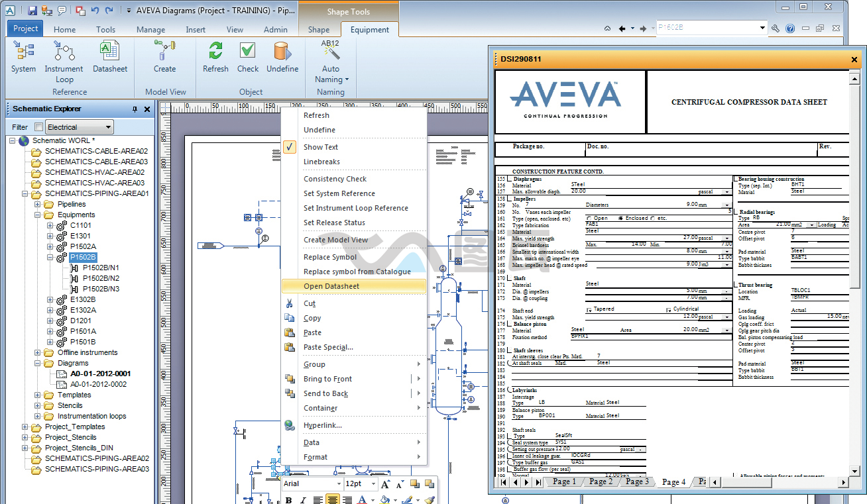The image size is (867, 504).
Task: Switch to the Insert ribbon tab
Action: pos(196,30)
